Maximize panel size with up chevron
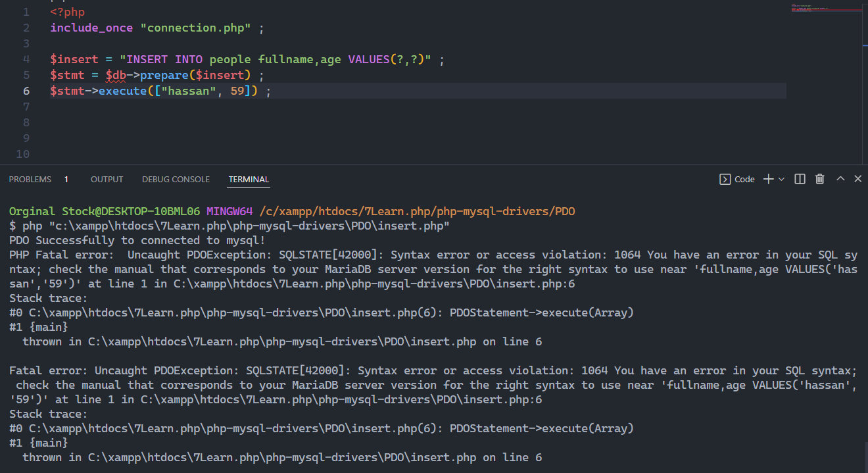 tap(840, 179)
